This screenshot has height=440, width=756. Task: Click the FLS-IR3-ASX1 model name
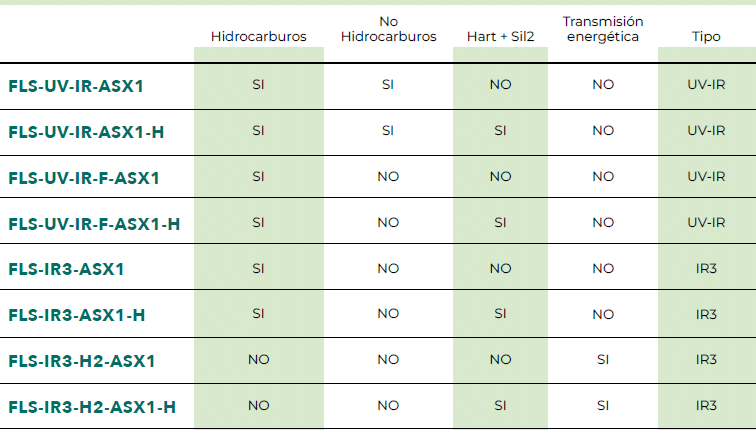coord(67,269)
